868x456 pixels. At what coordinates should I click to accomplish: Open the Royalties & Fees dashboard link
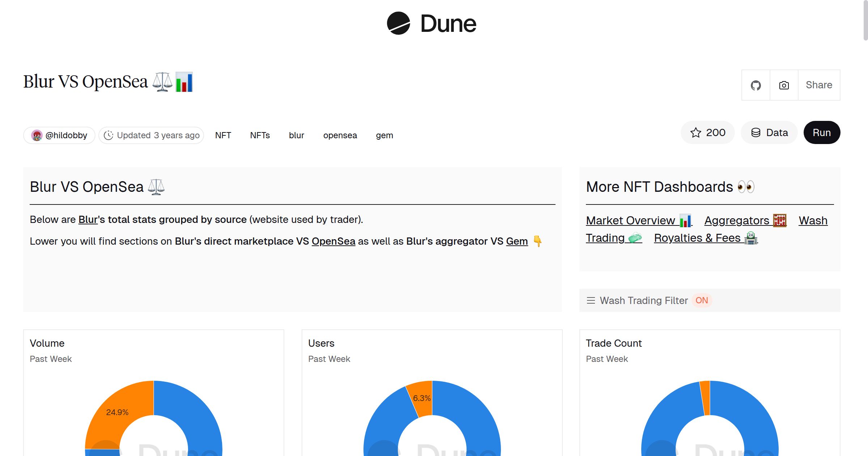click(697, 238)
